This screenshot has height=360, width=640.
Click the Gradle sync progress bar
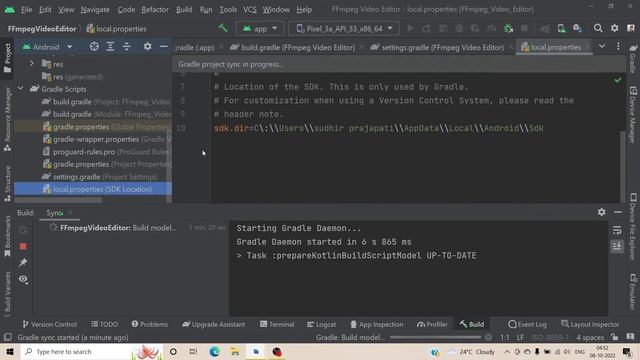point(435,337)
